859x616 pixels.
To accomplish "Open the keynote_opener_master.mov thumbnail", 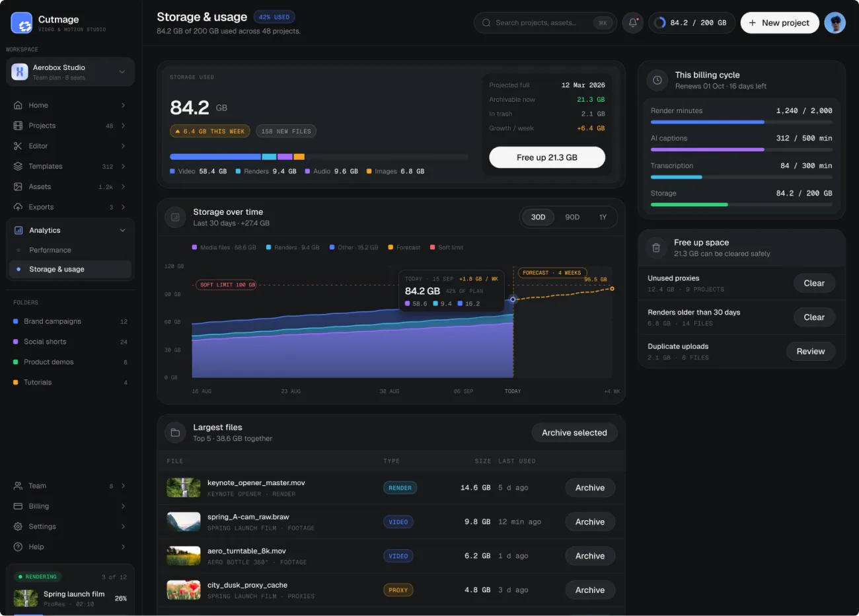I will (x=184, y=488).
